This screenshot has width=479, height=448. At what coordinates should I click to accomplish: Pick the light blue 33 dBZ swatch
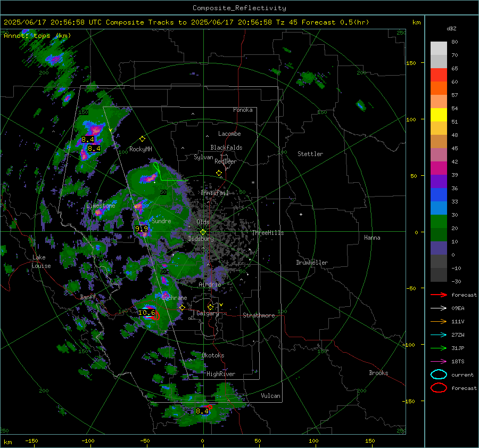pos(439,208)
